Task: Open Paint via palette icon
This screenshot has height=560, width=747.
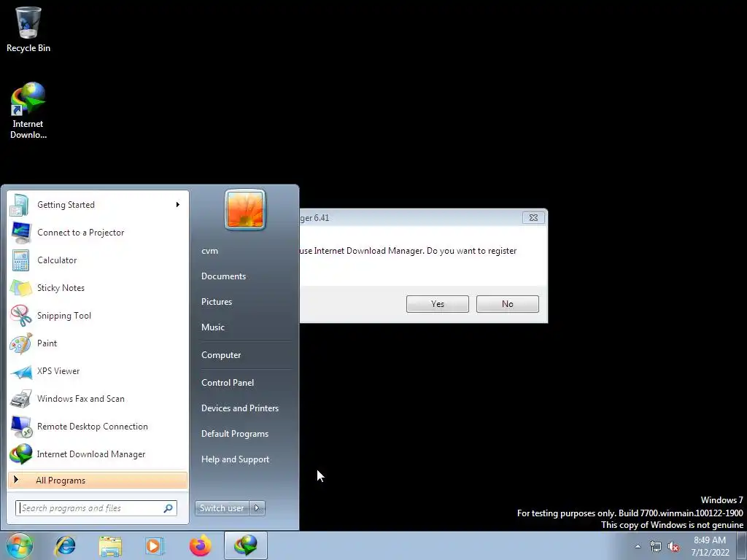Action: pos(21,343)
